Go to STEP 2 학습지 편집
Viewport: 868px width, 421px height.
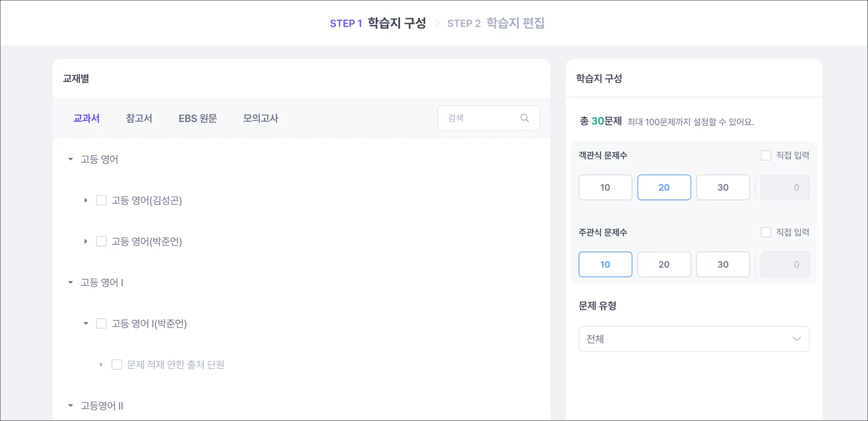pyautogui.click(x=495, y=23)
